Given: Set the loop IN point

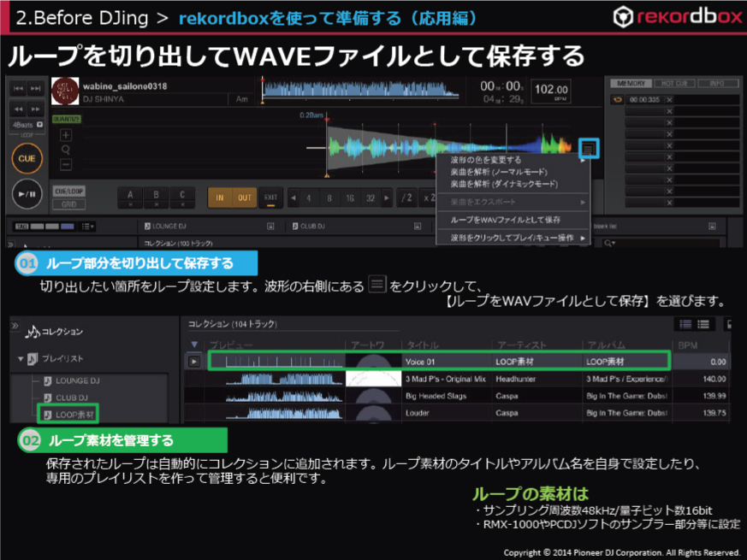Looking at the screenshot, I should tap(220, 197).
